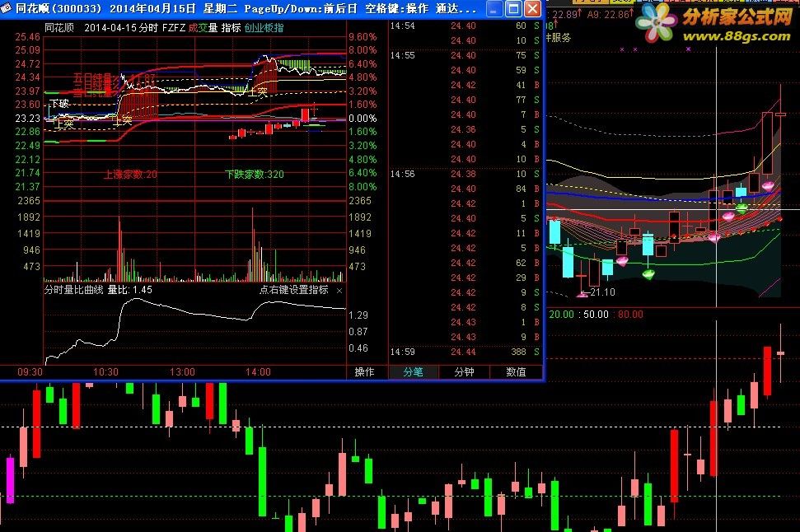Click the 10:30 time axis label

point(105,372)
